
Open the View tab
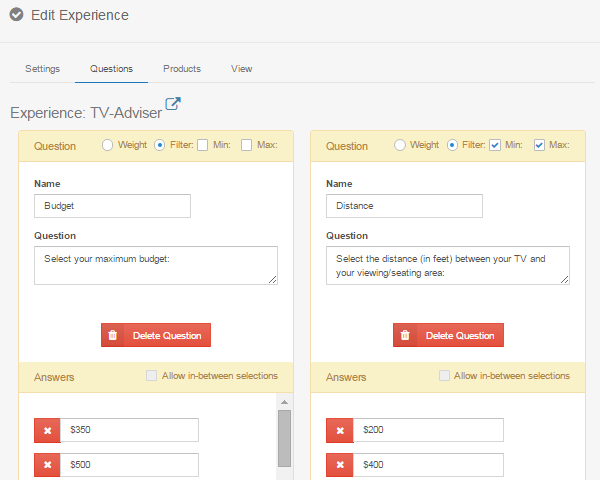coord(241,69)
